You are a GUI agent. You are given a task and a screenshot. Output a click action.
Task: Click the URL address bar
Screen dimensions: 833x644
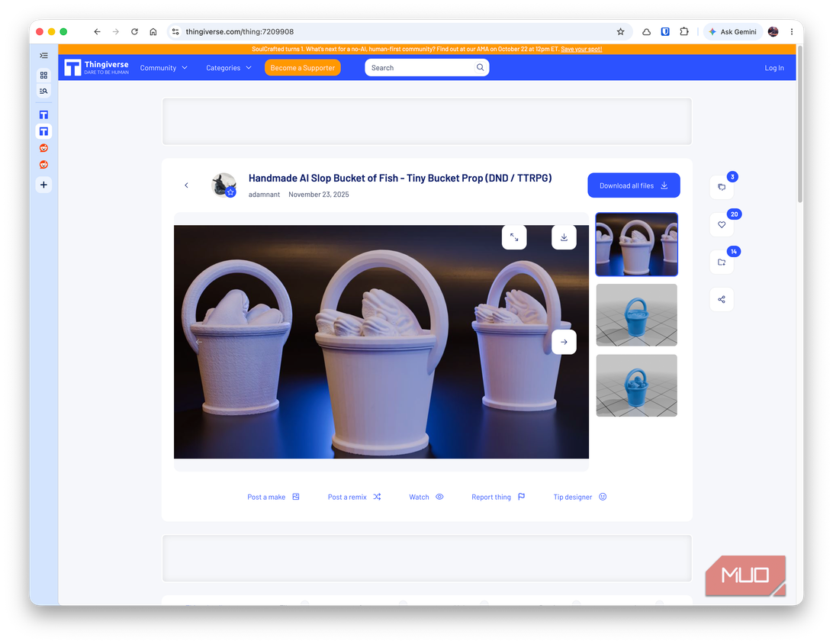(x=398, y=32)
